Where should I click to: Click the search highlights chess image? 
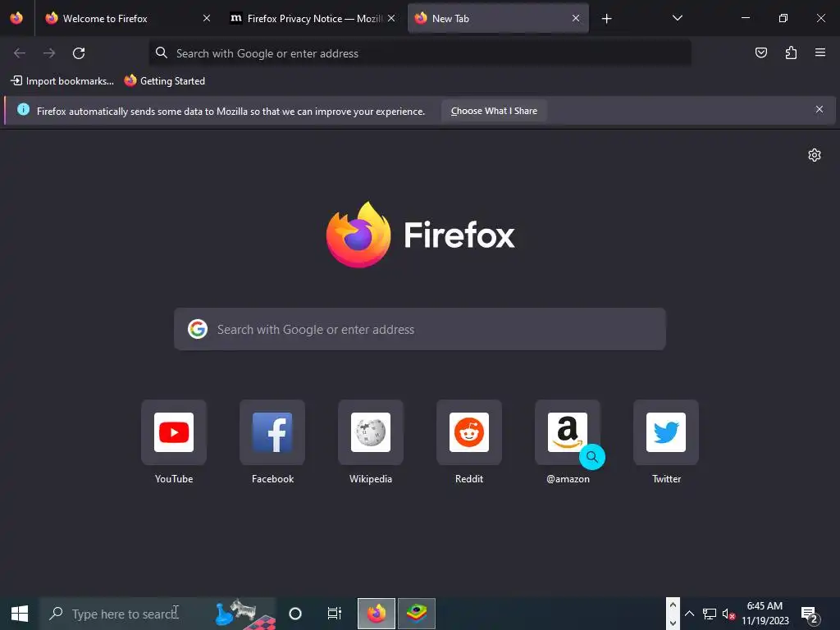pyautogui.click(x=245, y=614)
